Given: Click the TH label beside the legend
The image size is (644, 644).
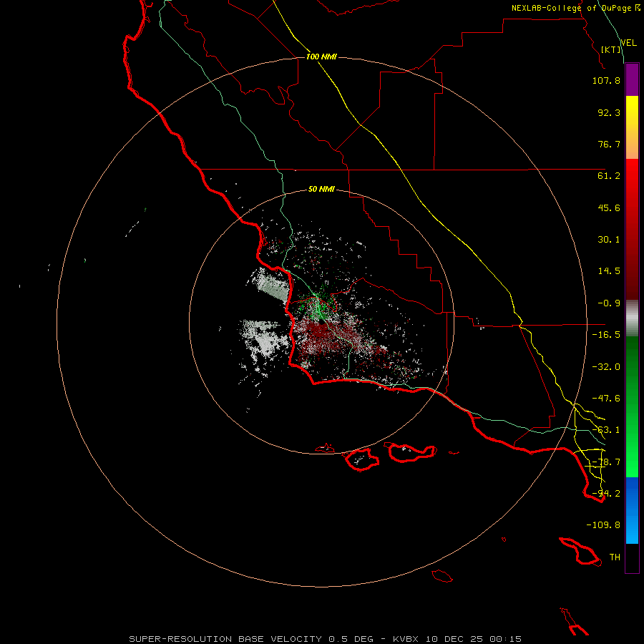Looking at the screenshot, I should pos(615,557).
